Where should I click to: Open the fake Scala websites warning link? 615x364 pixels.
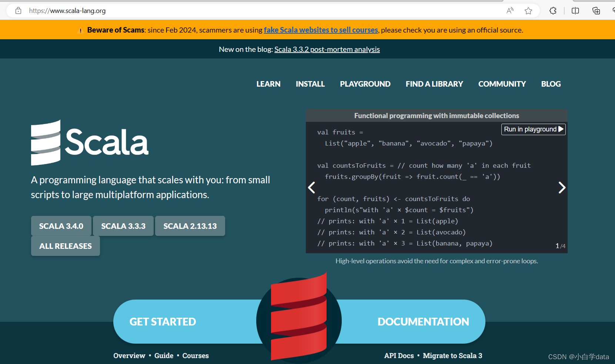click(x=321, y=30)
